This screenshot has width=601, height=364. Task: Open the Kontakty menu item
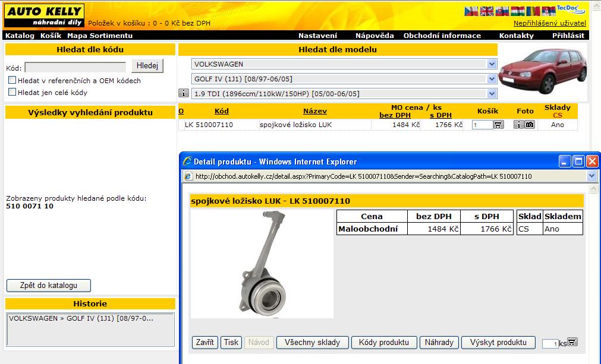click(517, 36)
